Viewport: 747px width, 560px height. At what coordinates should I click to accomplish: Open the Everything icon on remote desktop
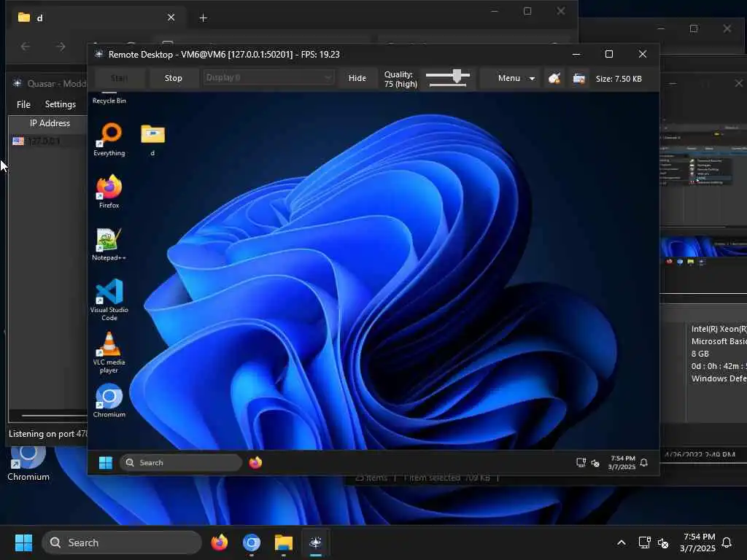pyautogui.click(x=109, y=139)
